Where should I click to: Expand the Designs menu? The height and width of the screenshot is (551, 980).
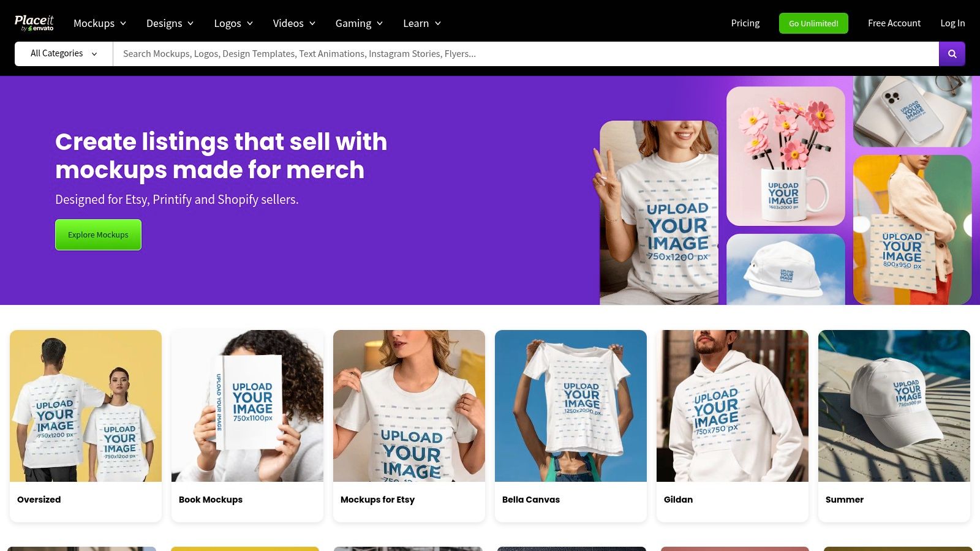[170, 23]
